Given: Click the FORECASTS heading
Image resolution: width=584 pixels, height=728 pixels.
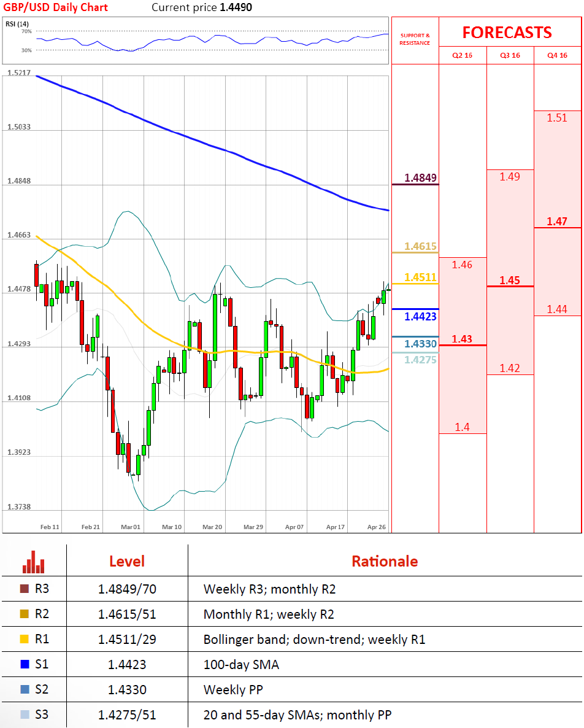Looking at the screenshot, I should point(507,33).
